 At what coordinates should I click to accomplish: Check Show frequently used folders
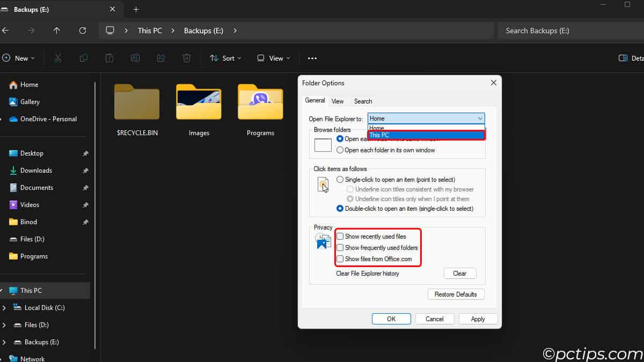point(340,248)
